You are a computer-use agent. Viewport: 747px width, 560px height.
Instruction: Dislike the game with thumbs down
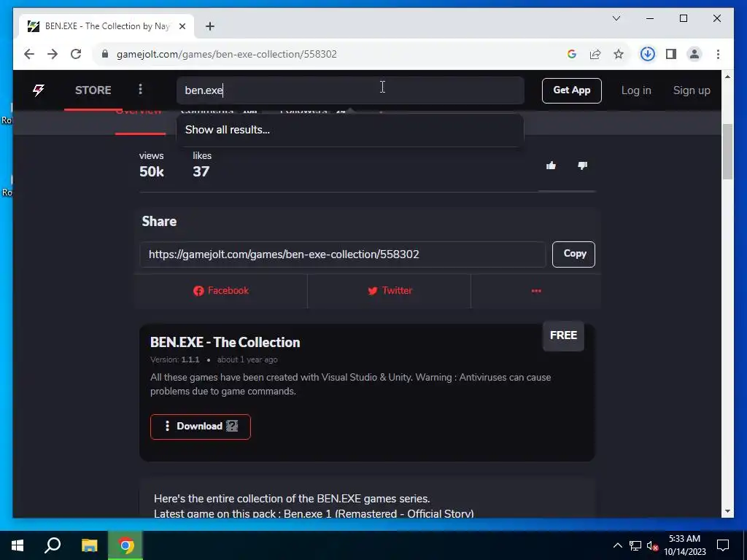pyautogui.click(x=582, y=166)
